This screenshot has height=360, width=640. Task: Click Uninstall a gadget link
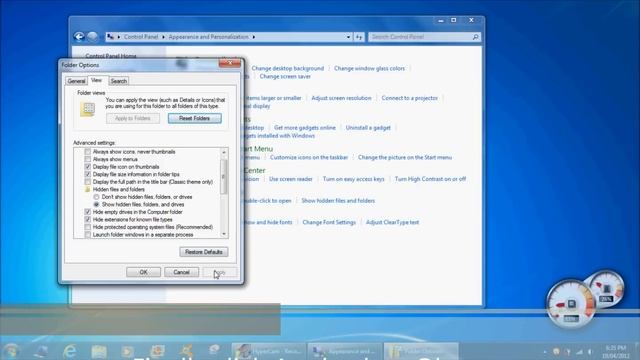pyautogui.click(x=368, y=128)
